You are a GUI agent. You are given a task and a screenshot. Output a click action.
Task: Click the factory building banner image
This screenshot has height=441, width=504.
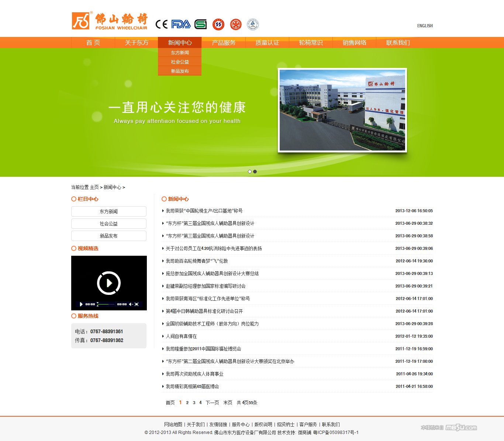coord(342,110)
